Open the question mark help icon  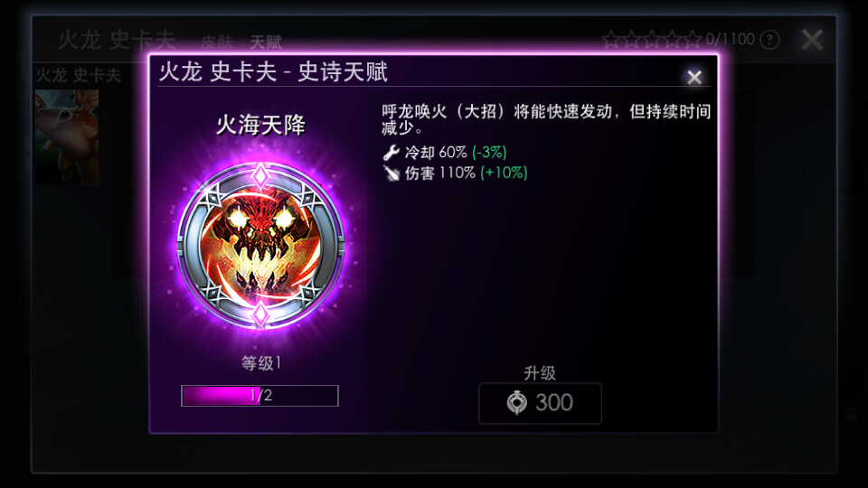769,39
